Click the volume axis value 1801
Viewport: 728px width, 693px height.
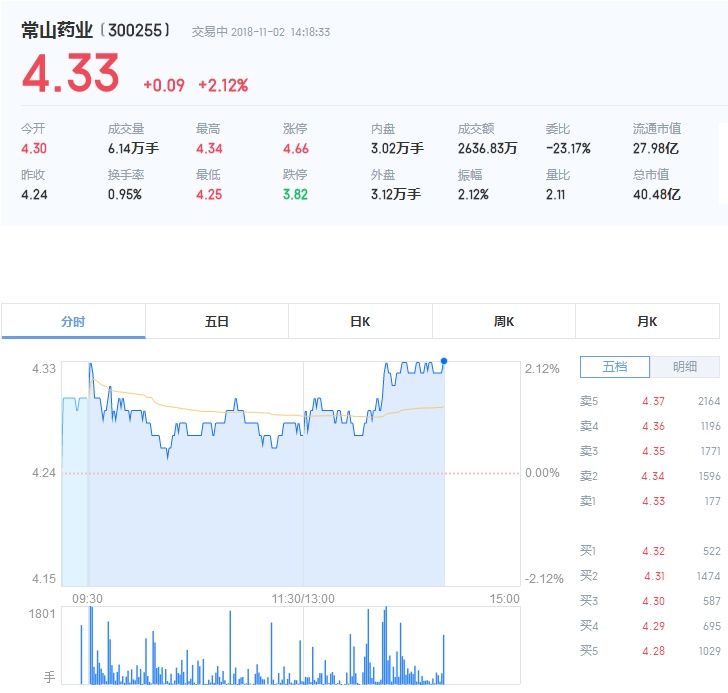coord(42,614)
